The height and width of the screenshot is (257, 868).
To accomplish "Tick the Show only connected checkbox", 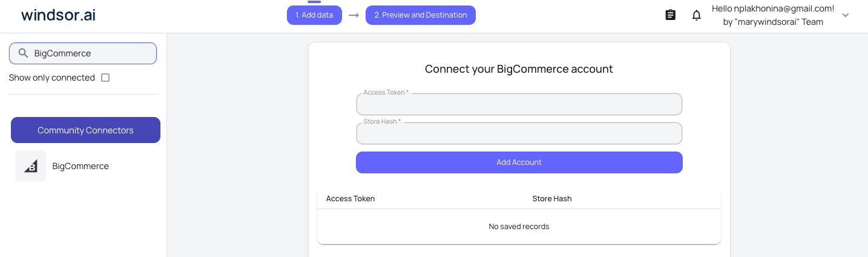I will click(x=105, y=78).
